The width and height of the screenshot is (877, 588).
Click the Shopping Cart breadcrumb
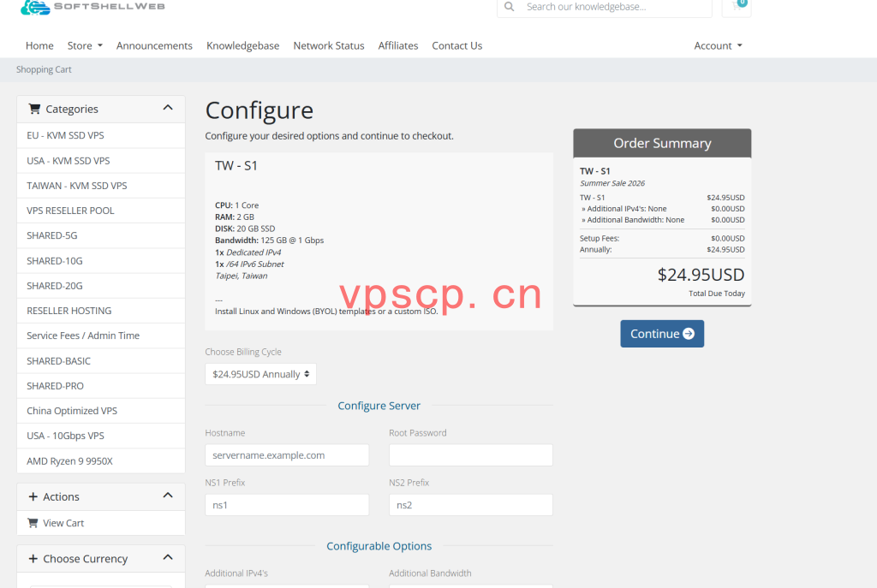(44, 69)
